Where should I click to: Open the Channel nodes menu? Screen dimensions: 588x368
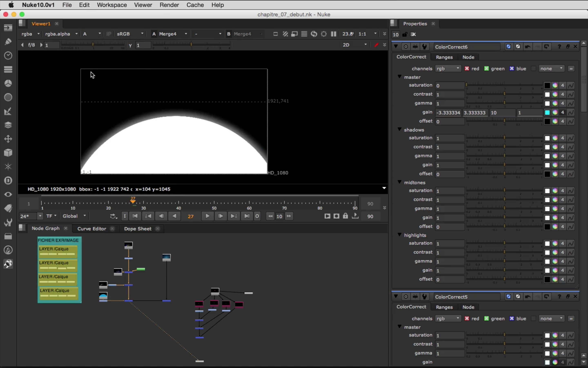click(8, 69)
